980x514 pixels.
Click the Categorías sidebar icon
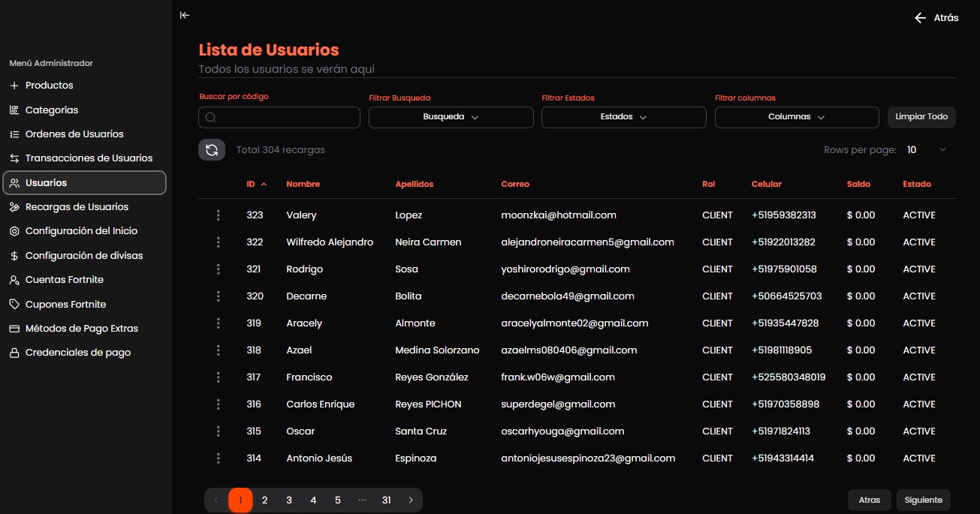(14, 110)
